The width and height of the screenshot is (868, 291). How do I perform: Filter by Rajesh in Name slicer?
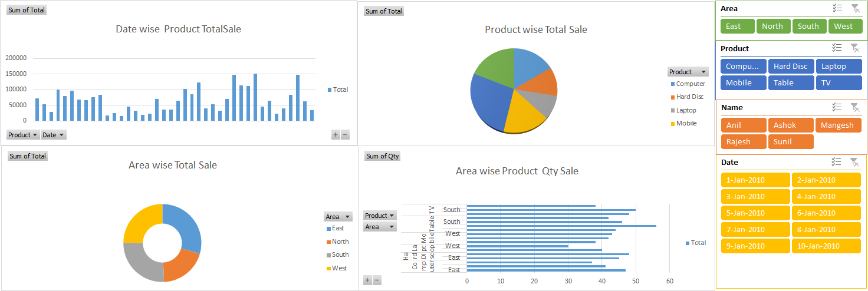point(744,141)
